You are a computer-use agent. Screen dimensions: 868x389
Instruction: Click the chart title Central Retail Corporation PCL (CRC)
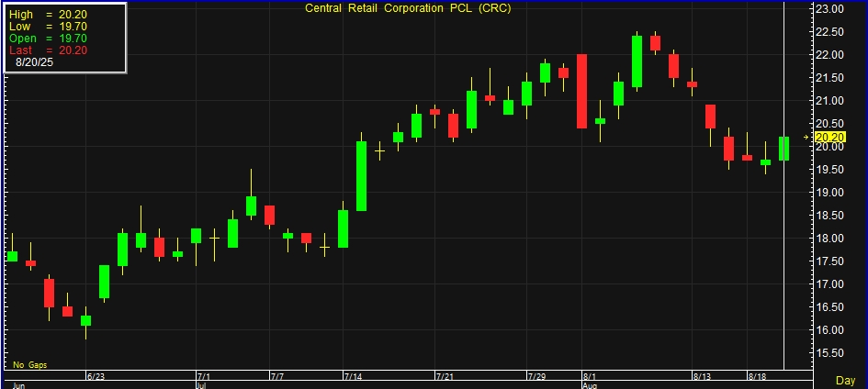(x=408, y=8)
